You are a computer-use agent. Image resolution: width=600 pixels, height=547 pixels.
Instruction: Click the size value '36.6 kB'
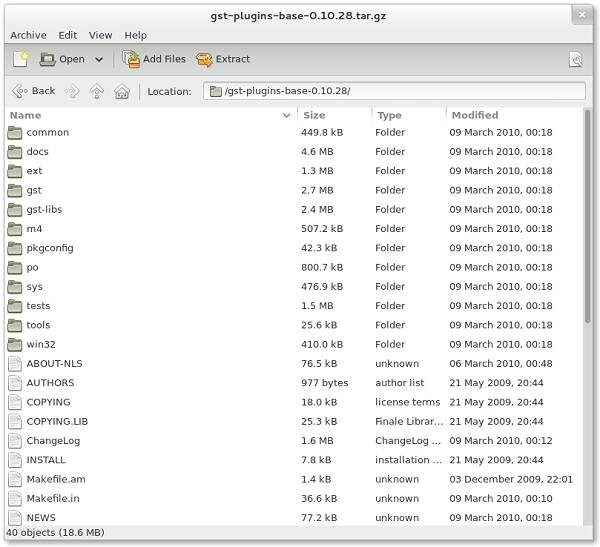point(319,499)
